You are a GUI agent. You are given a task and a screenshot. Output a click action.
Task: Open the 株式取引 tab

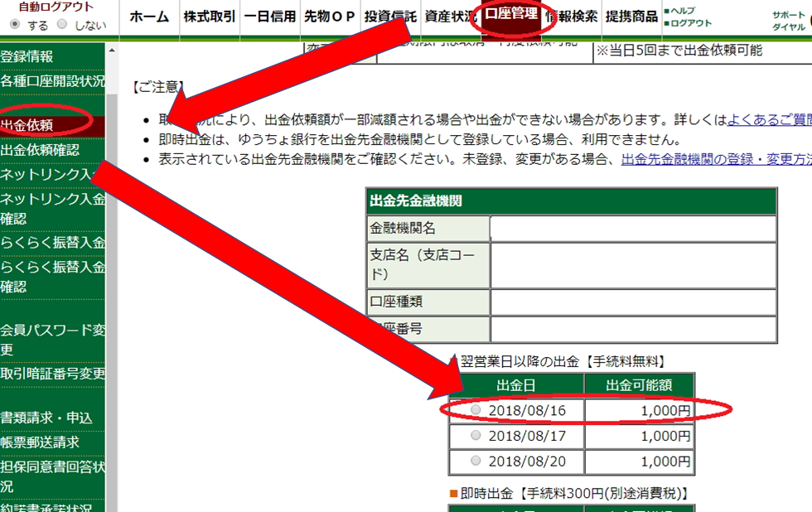[210, 17]
